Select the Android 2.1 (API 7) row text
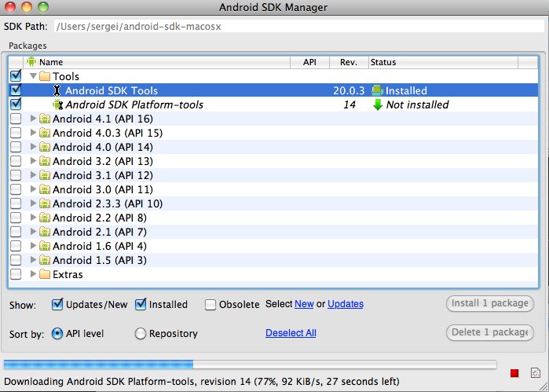The height and width of the screenshot is (392, 549). (x=100, y=232)
